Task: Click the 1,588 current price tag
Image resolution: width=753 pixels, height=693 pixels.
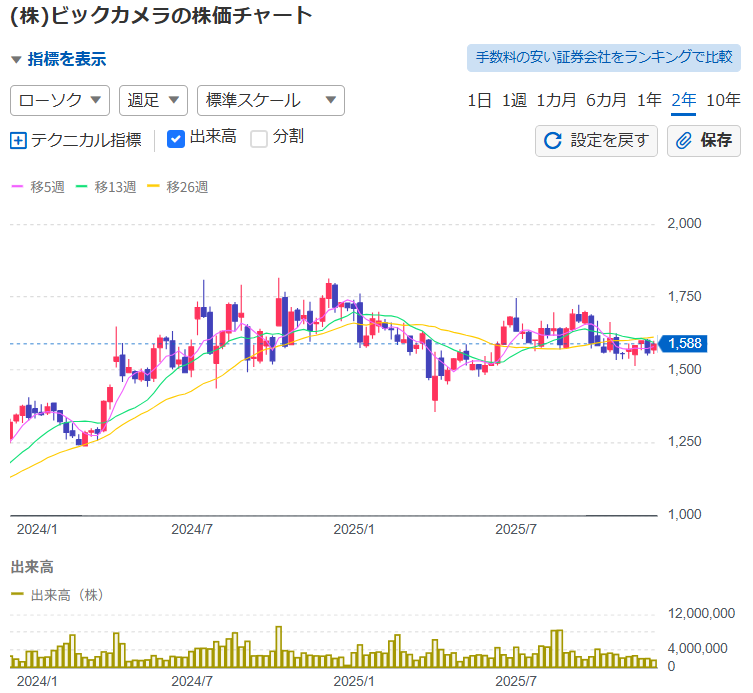Action: [684, 344]
